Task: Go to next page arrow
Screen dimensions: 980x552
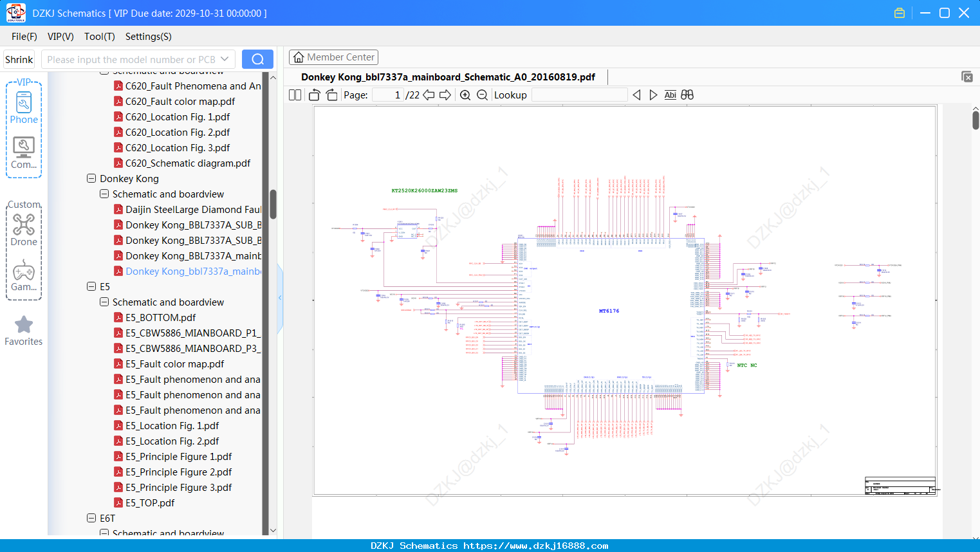Action: [x=445, y=95]
